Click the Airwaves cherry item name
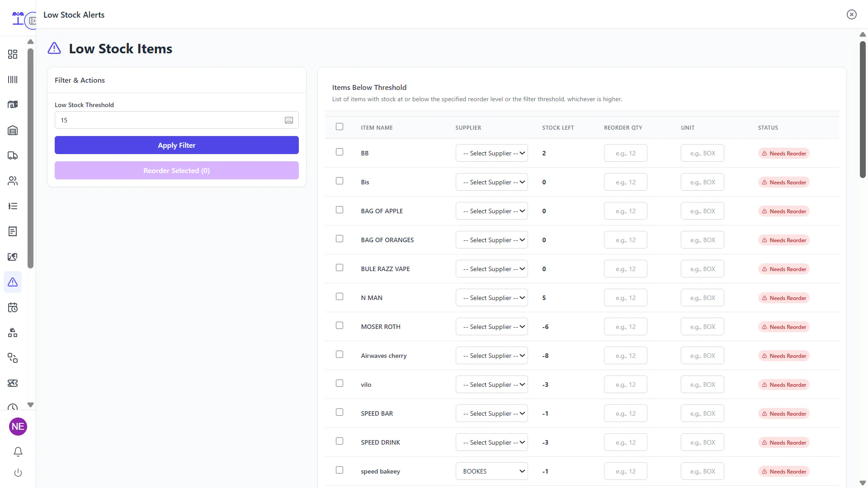 coord(384,356)
